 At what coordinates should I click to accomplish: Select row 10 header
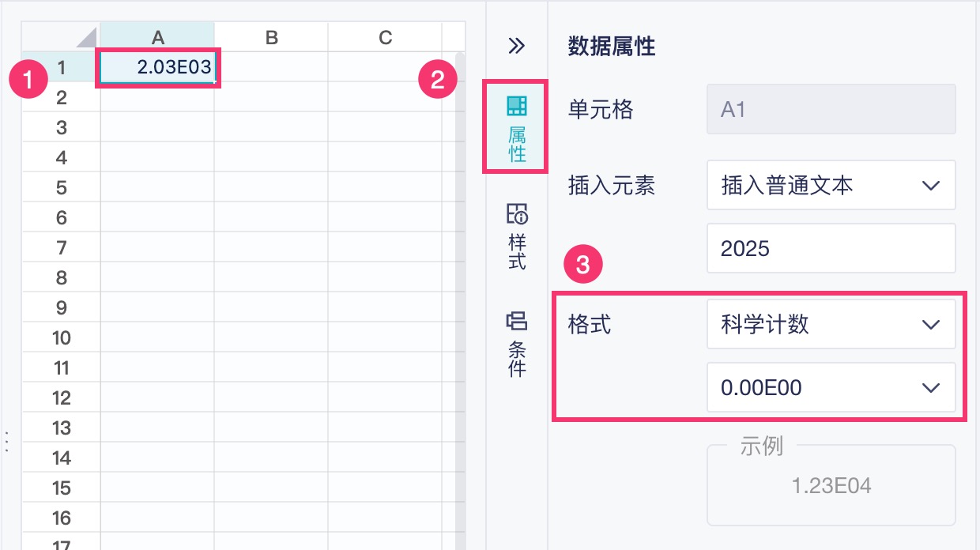(62, 338)
